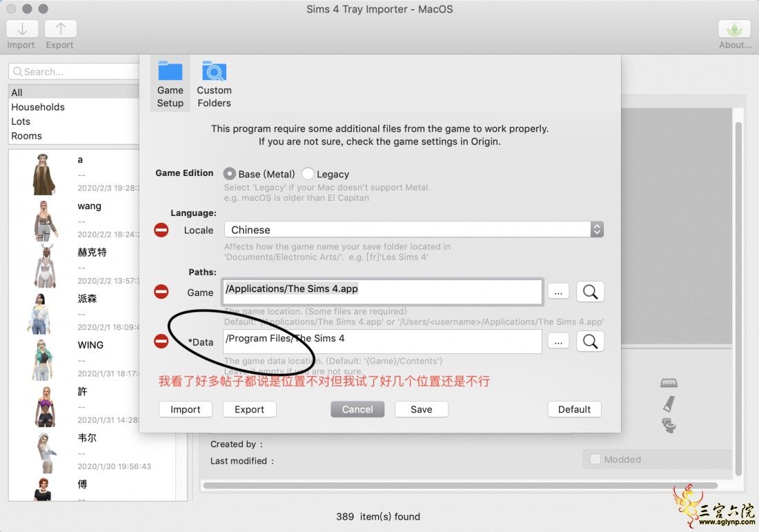Select the 傅 household thumbnail
The height and width of the screenshot is (532, 759).
(x=43, y=489)
